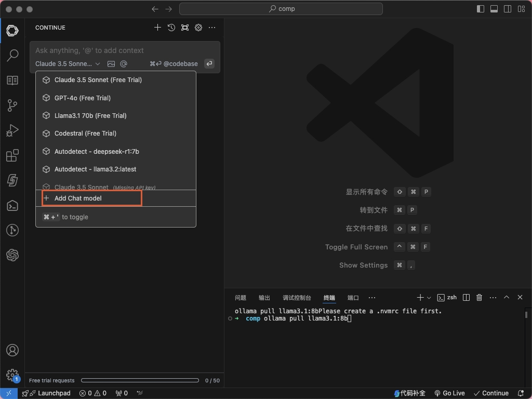Open Continue more actions menu
Viewport: 532px width, 399px height.
(x=212, y=28)
